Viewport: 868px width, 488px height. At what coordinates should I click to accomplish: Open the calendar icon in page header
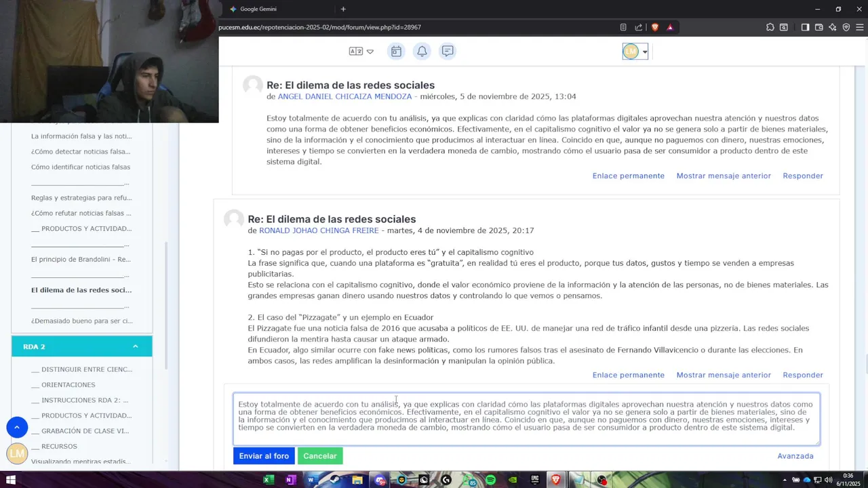coord(396,52)
